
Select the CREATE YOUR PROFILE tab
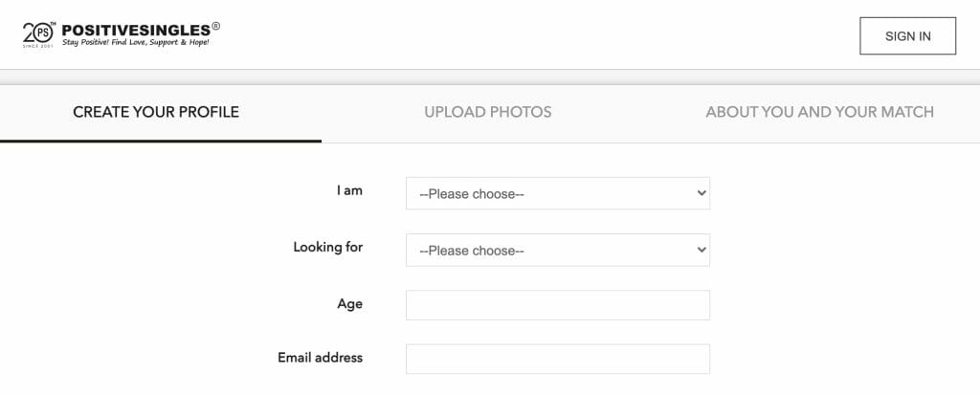pos(156,112)
